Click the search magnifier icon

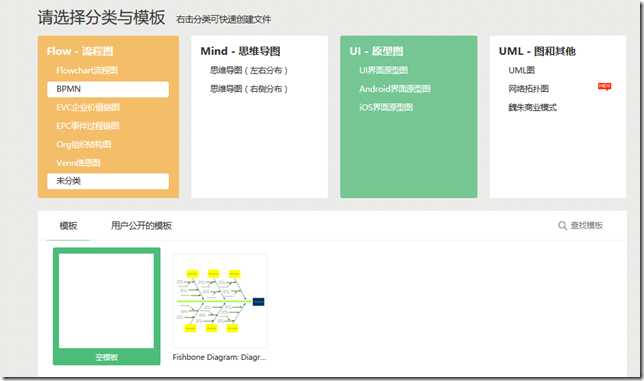click(562, 225)
